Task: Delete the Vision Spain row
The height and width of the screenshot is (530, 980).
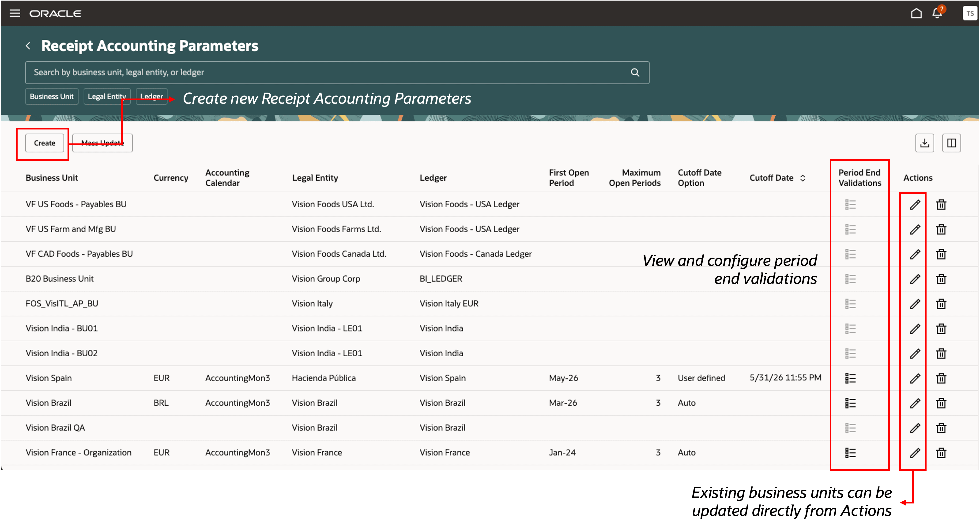Action: (x=941, y=378)
